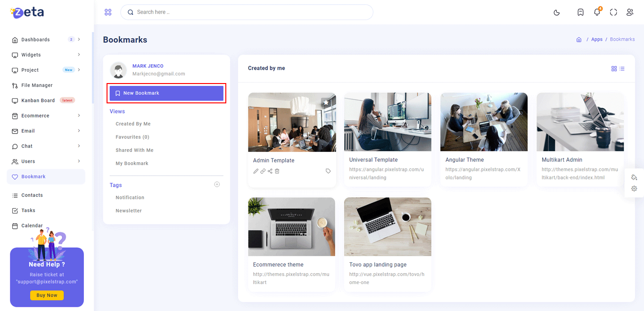Select Favourites (0) view
The width and height of the screenshot is (644, 311).
click(132, 137)
